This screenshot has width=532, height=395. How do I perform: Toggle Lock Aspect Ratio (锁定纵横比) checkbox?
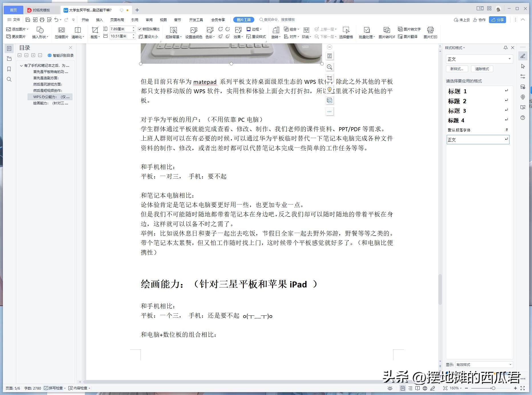pyautogui.click(x=140, y=29)
